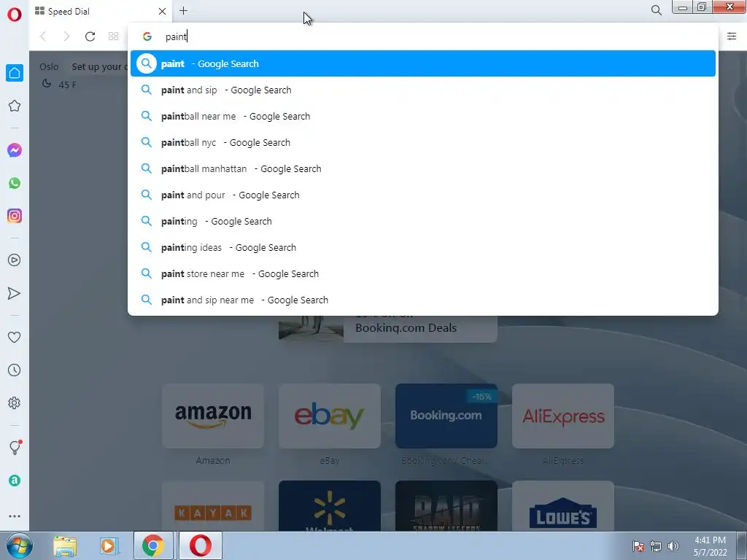The height and width of the screenshot is (560, 747).
Task: Close the Speed Dial tab
Action: [x=162, y=11]
